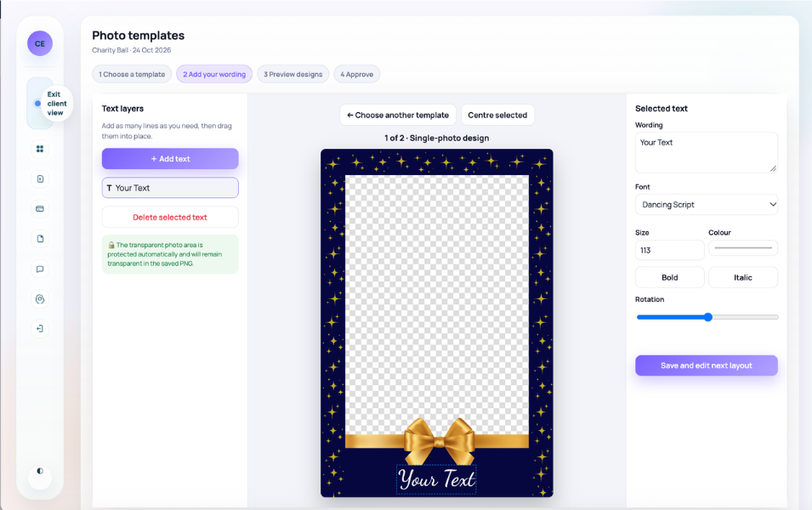The width and height of the screenshot is (812, 510).
Task: Click Choose another template button
Action: point(398,115)
